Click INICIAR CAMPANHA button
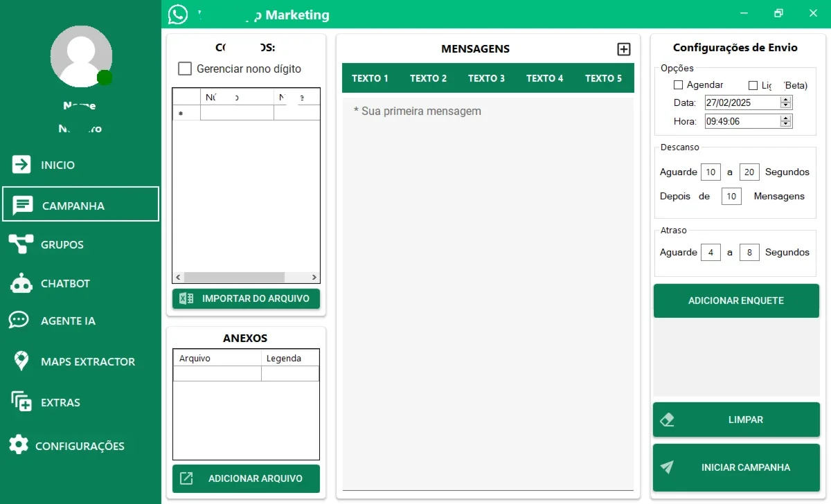831x504 pixels. pos(736,467)
